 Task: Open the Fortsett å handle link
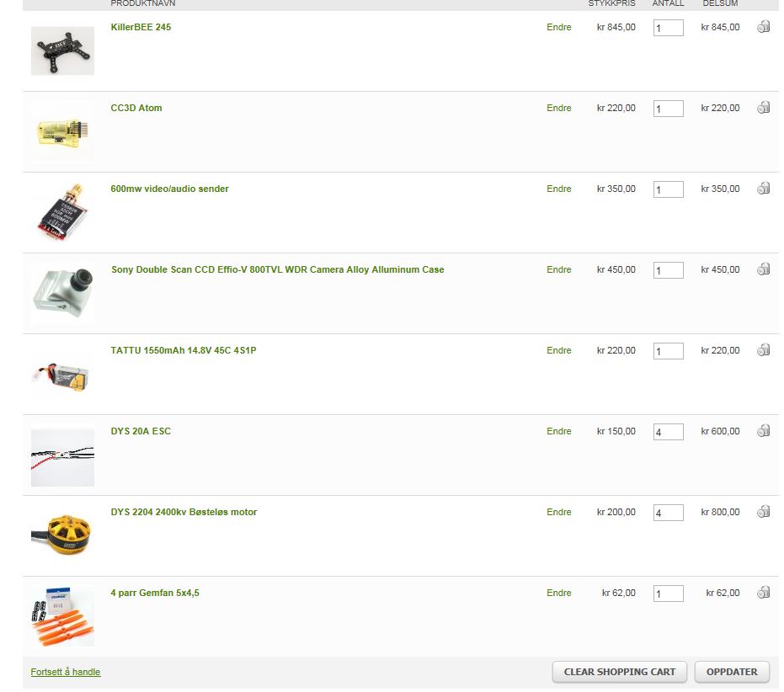point(66,672)
